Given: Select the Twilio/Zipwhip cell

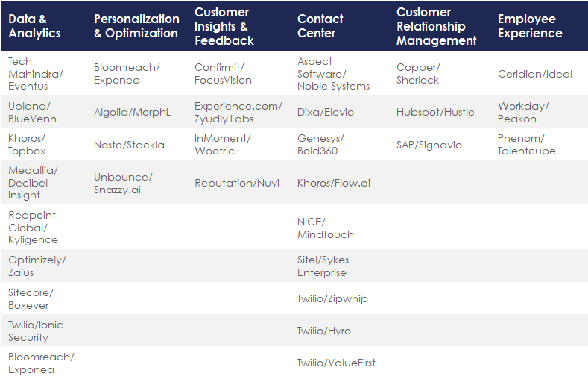Looking at the screenshot, I should (x=332, y=298).
